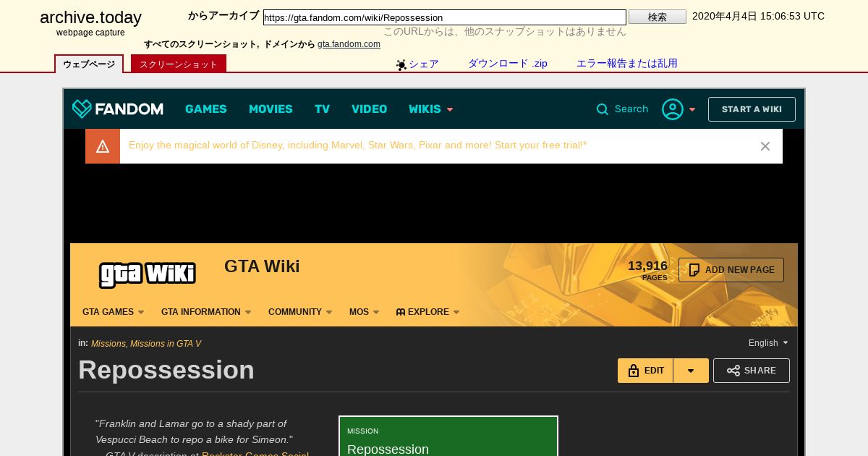The image size is (868, 456).
Task: Expand the COMMUNITY menu
Action: coord(300,312)
